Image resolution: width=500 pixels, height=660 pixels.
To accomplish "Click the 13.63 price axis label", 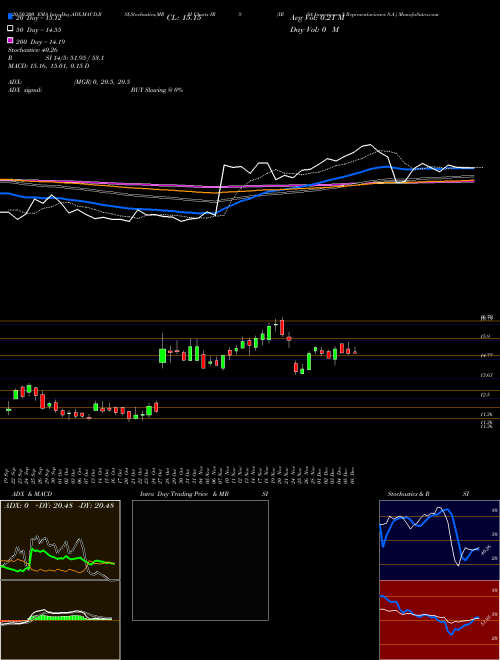I will coord(486,375).
